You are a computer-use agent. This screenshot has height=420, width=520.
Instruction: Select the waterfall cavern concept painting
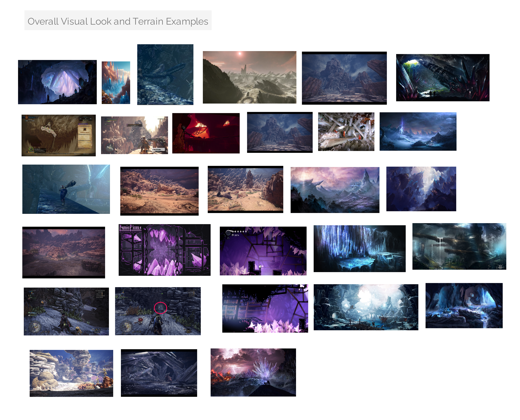(459, 246)
